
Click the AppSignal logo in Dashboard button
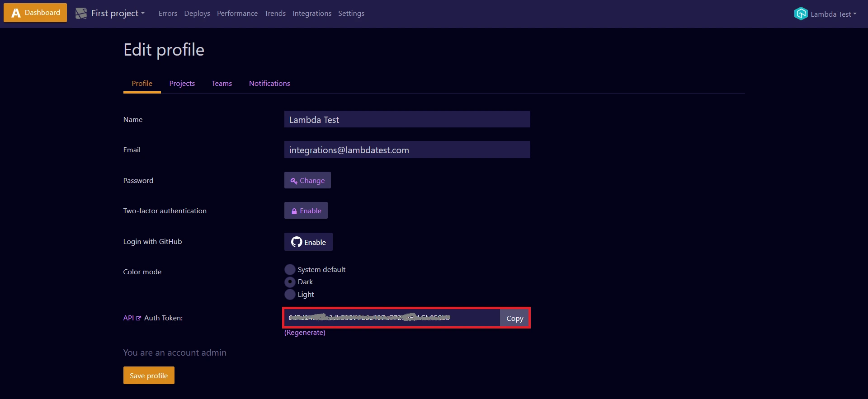16,13
